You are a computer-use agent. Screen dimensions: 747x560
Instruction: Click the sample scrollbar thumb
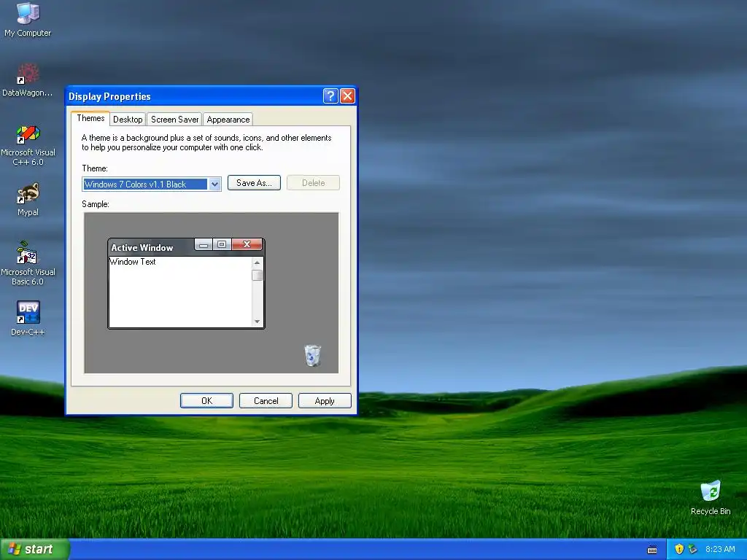pos(258,275)
